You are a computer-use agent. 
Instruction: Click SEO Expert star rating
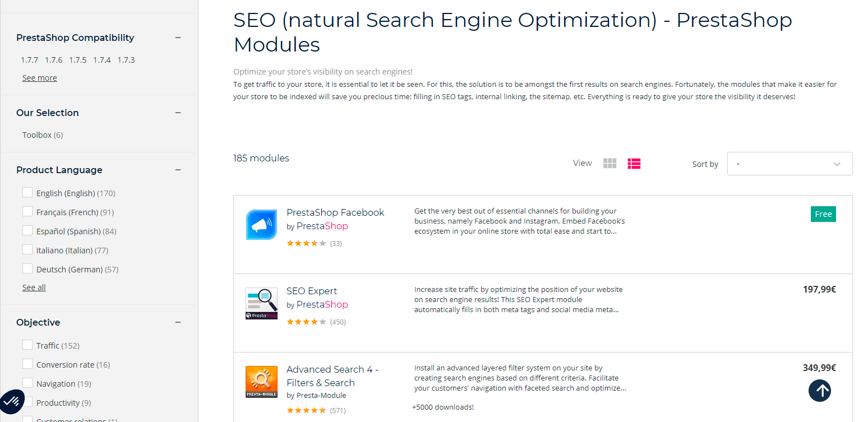[x=306, y=322]
